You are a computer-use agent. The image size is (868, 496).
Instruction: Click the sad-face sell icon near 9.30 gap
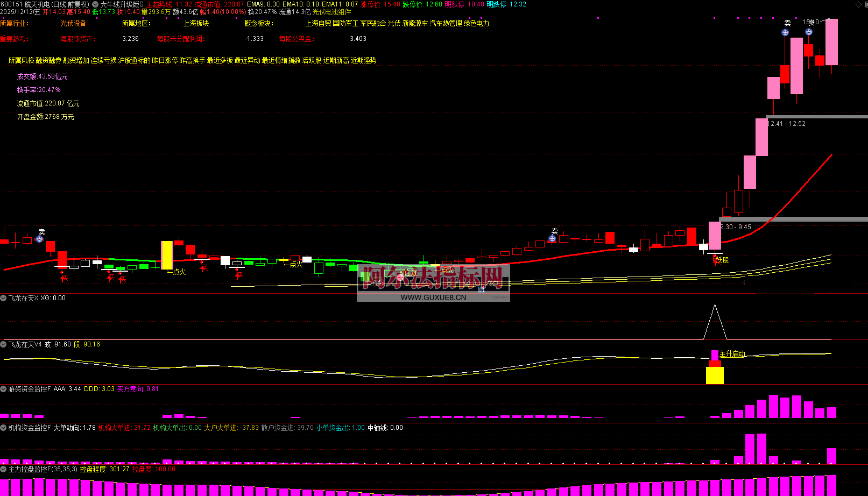tap(552, 238)
